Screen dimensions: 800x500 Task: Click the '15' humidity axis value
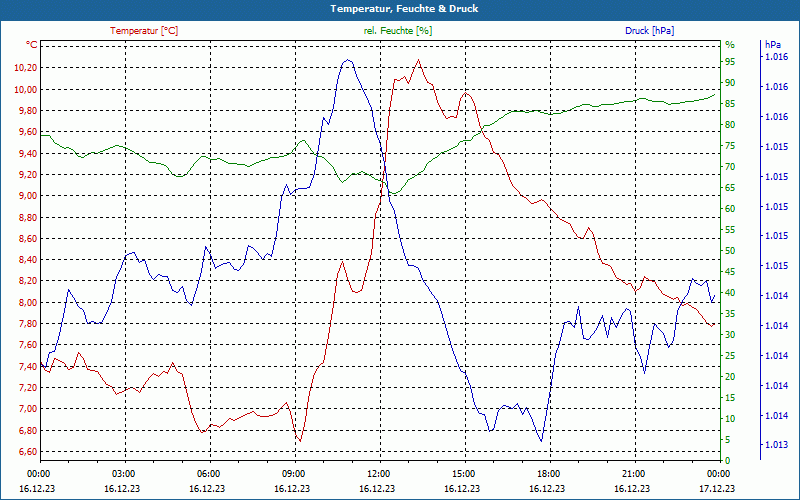[730, 397]
